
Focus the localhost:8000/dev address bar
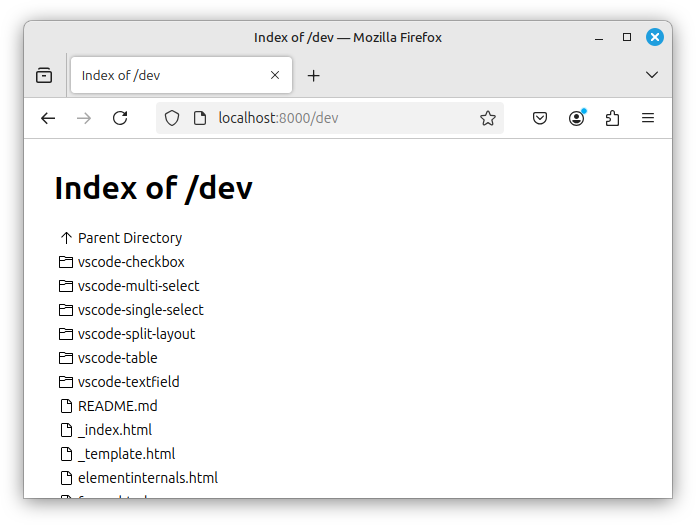[x=329, y=118]
